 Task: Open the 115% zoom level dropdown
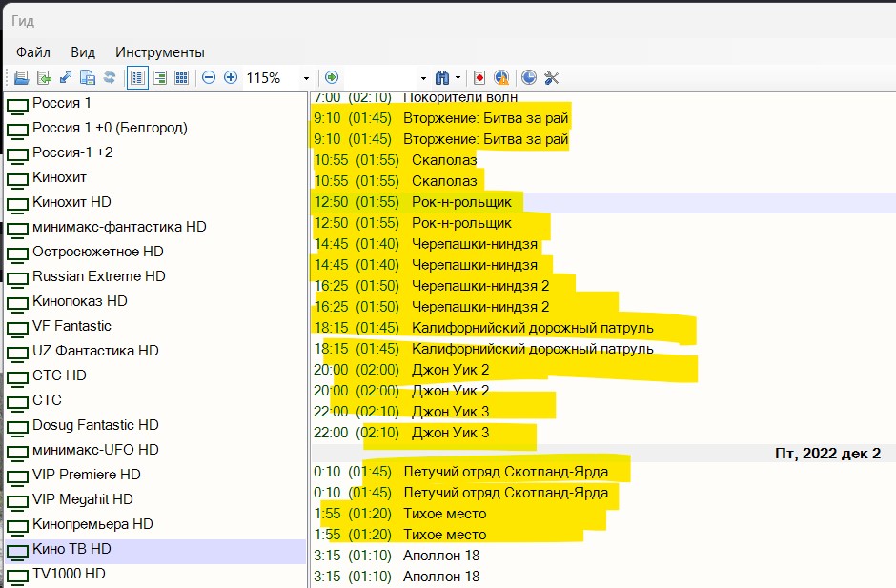(x=306, y=78)
